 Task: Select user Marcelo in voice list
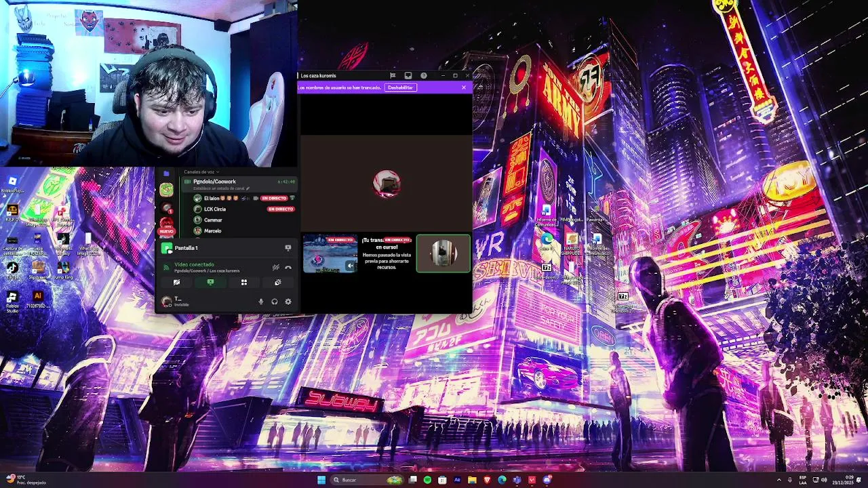(212, 231)
